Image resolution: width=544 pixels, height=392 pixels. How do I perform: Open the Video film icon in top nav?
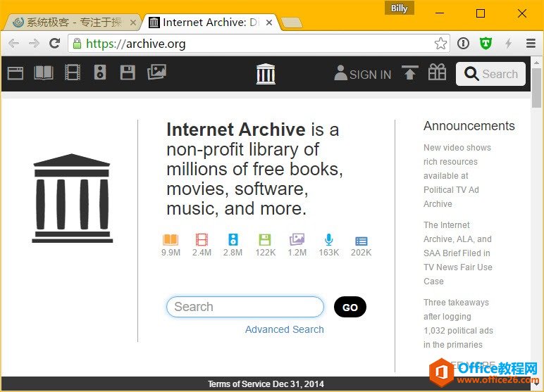(x=73, y=72)
